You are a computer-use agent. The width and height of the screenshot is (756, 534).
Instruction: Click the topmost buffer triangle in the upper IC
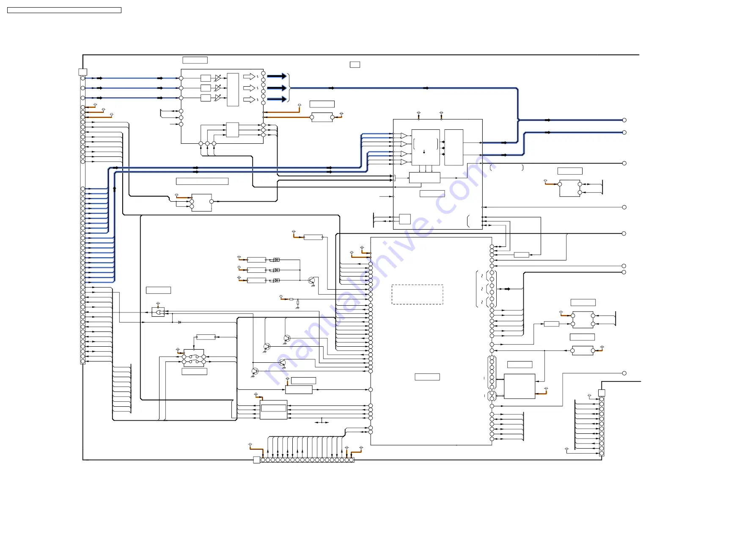[x=404, y=136]
